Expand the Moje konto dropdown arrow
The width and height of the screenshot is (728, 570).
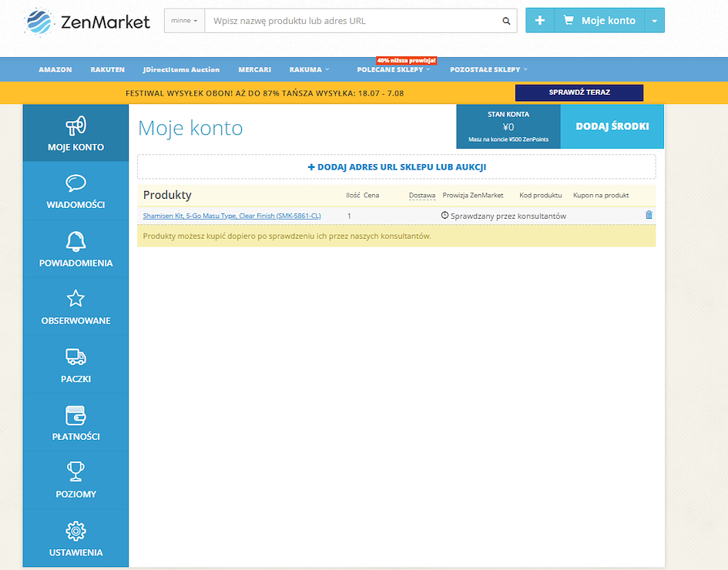[x=655, y=21]
